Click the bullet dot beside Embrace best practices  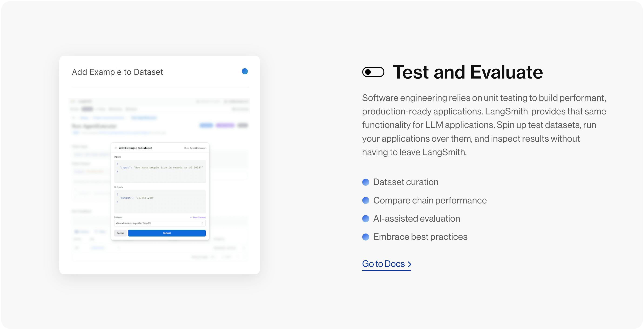coord(366,237)
